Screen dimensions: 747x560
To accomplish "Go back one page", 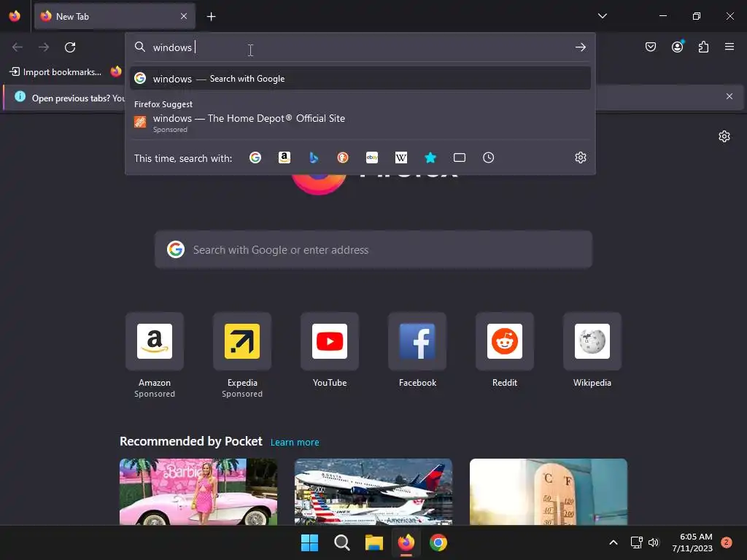I will (x=18, y=47).
